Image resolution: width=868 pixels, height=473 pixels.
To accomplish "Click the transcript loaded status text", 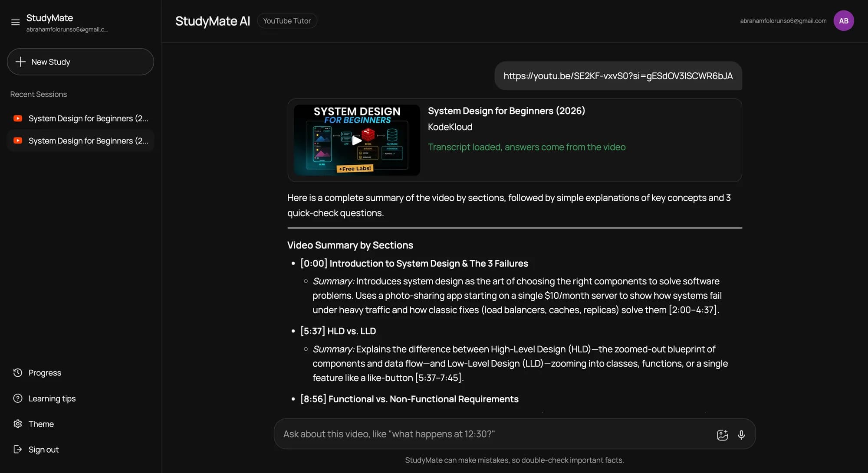I will click(526, 147).
